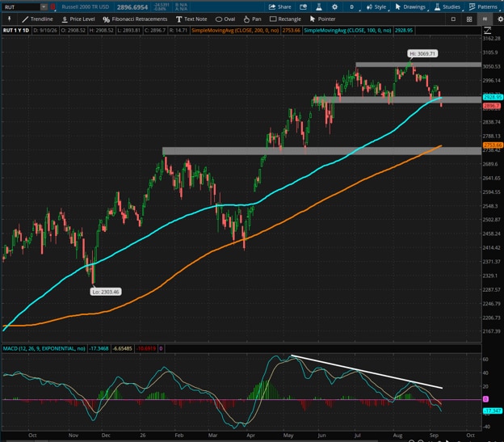Image resolution: width=504 pixels, height=442 pixels.
Task: Click the red 2896.7 last price bubble
Action: coord(492,106)
